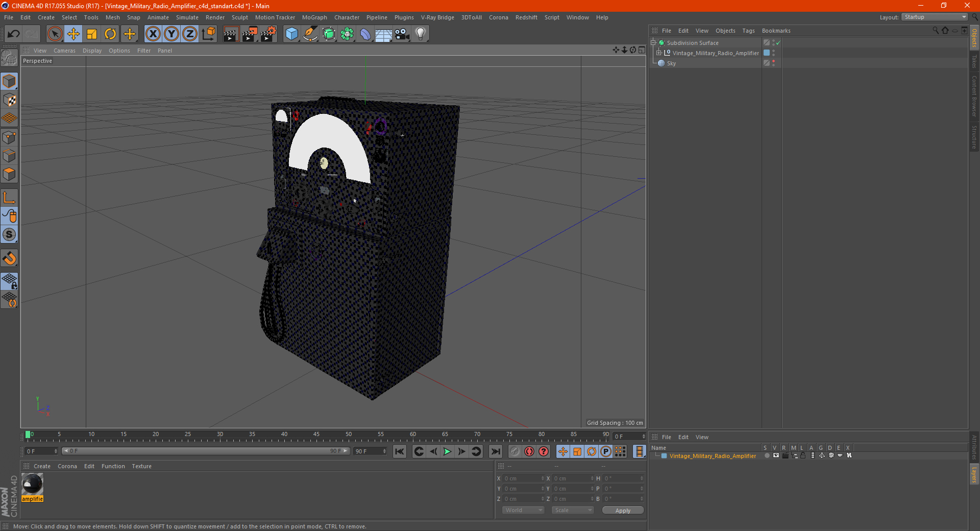Render current view clapperboard icon

(x=231, y=34)
